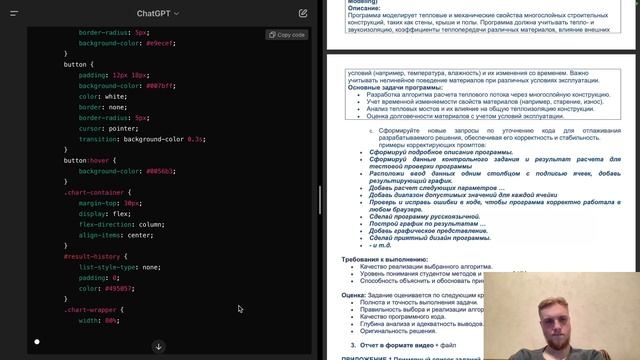Click the '.chart-wrapper {' code line

point(93,310)
